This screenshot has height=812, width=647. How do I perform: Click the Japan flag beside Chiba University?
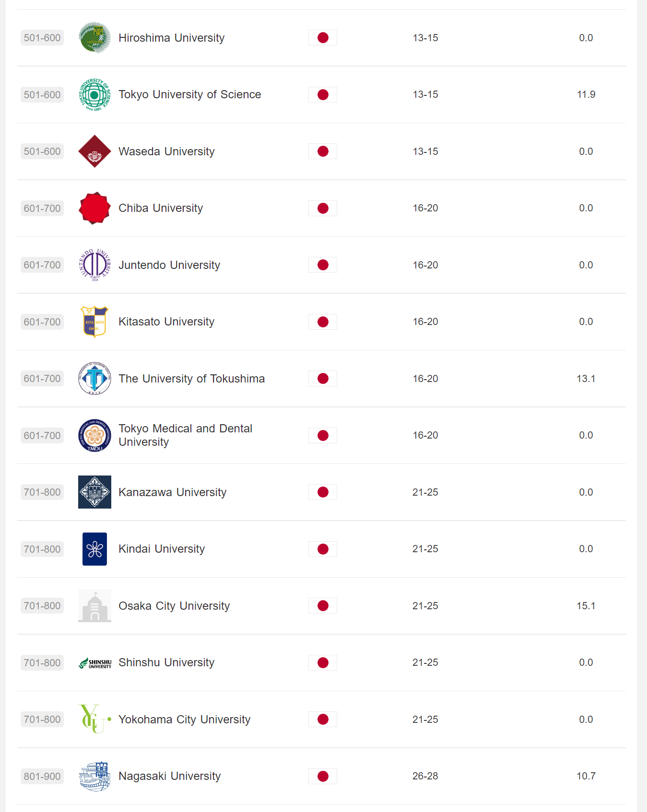[323, 208]
